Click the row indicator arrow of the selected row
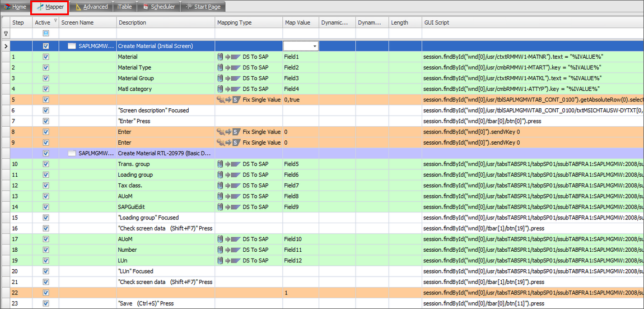The image size is (644, 309). point(6,46)
